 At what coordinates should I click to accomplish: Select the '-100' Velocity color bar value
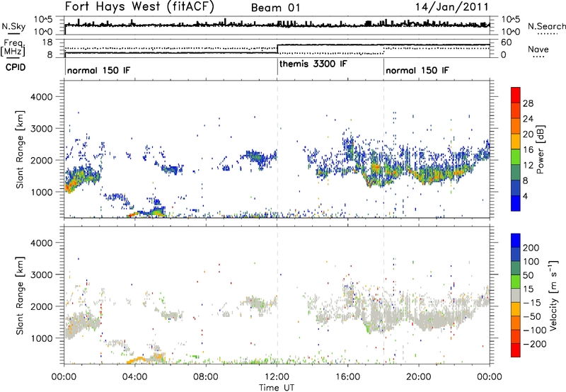(535, 330)
